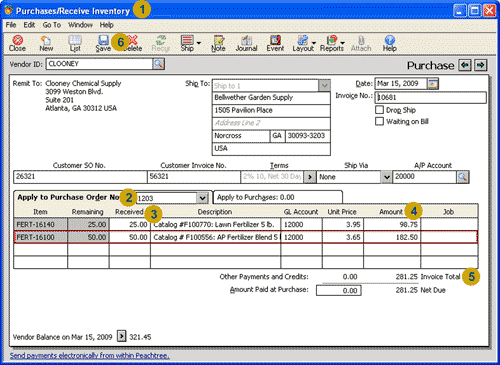The height and width of the screenshot is (365, 500).
Task: Click the Event toolbar icon
Action: 275,43
